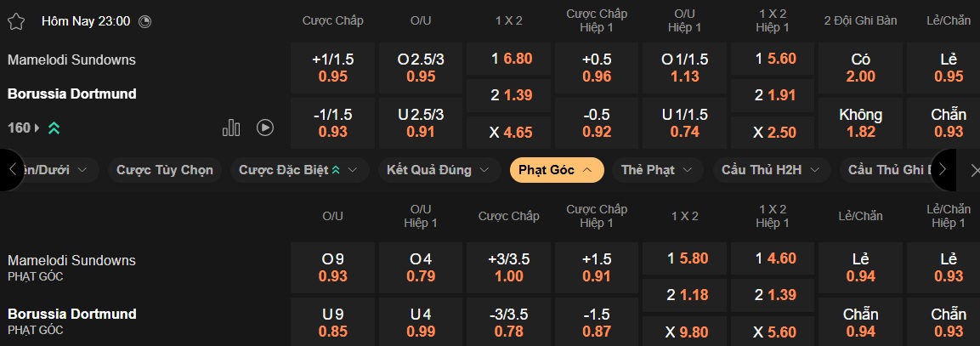Select the Cược Tùy Chọn tab
The width and height of the screenshot is (980, 346).
(x=165, y=170)
